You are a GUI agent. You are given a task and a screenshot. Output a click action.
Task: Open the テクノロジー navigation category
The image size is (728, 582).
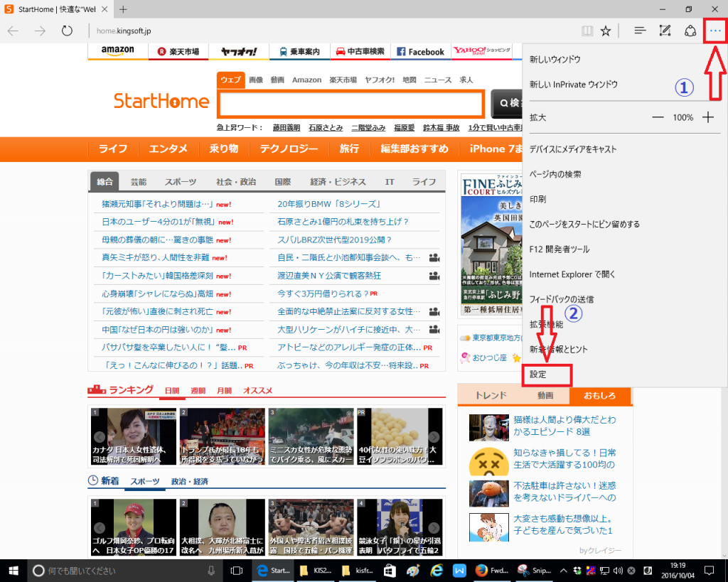click(289, 149)
